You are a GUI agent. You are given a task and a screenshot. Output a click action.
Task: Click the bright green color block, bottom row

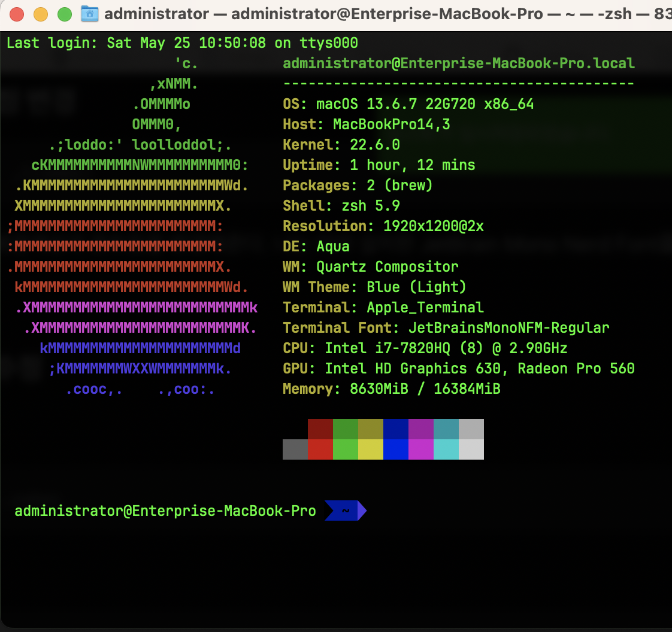click(346, 449)
